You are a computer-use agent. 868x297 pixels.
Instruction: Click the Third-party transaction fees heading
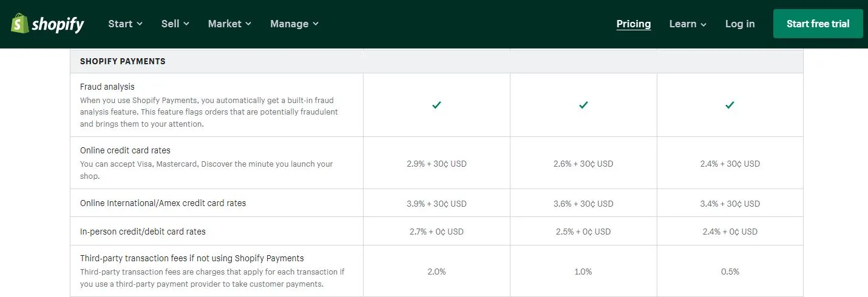(x=192, y=258)
